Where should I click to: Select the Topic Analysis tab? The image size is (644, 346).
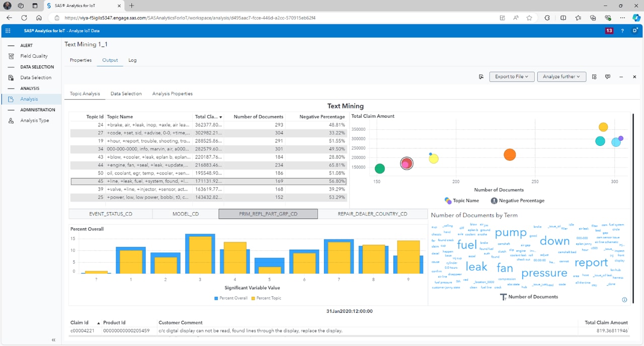click(x=85, y=94)
